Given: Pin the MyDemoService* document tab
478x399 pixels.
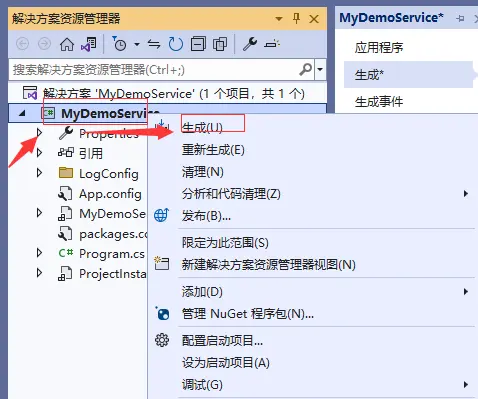Looking at the screenshot, I should coord(460,18).
